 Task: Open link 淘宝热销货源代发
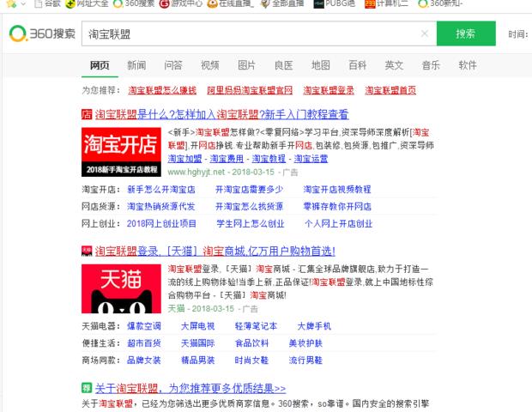[x=161, y=206]
